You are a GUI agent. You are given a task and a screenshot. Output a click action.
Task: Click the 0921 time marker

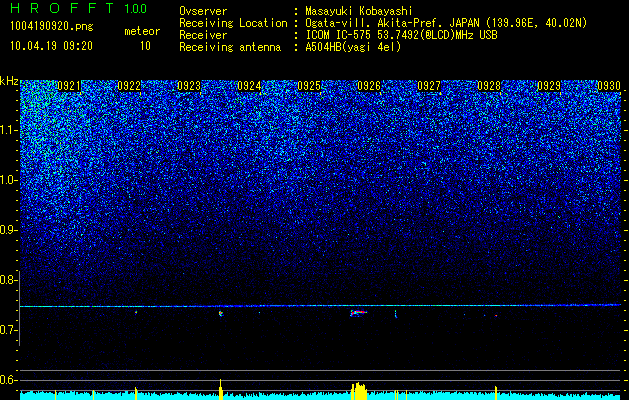[x=69, y=86]
